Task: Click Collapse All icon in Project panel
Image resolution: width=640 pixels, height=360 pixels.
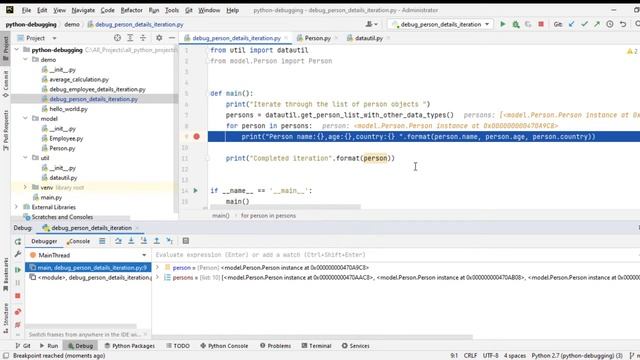Action: tap(143, 38)
